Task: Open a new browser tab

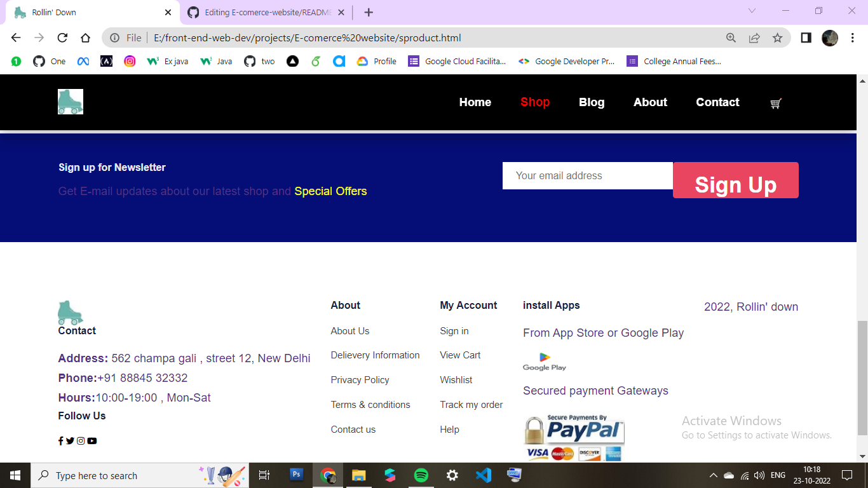Action: click(x=369, y=13)
